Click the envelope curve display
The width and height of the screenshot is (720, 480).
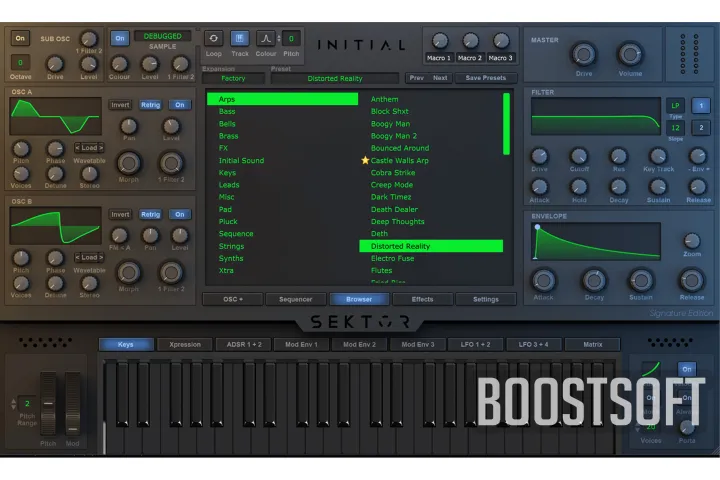coord(596,242)
